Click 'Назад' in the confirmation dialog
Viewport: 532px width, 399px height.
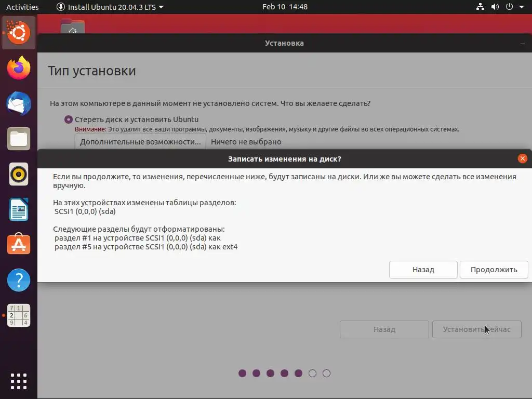pyautogui.click(x=423, y=270)
